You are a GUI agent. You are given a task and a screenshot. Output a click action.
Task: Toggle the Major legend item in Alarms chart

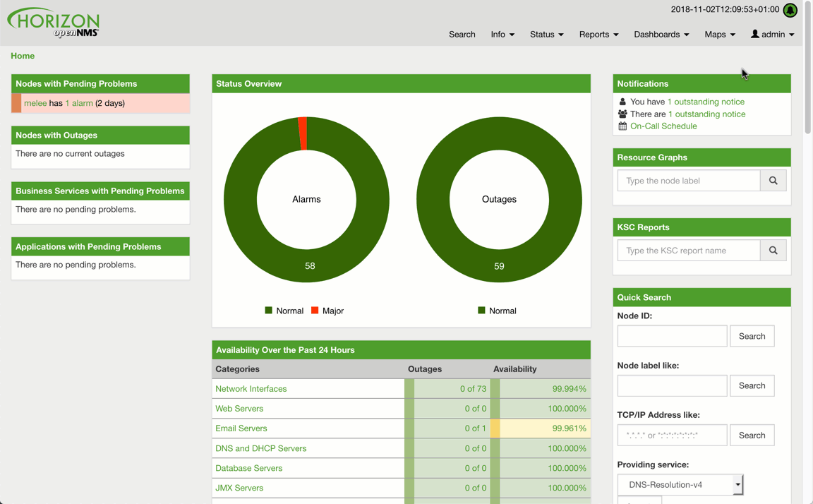pos(327,311)
